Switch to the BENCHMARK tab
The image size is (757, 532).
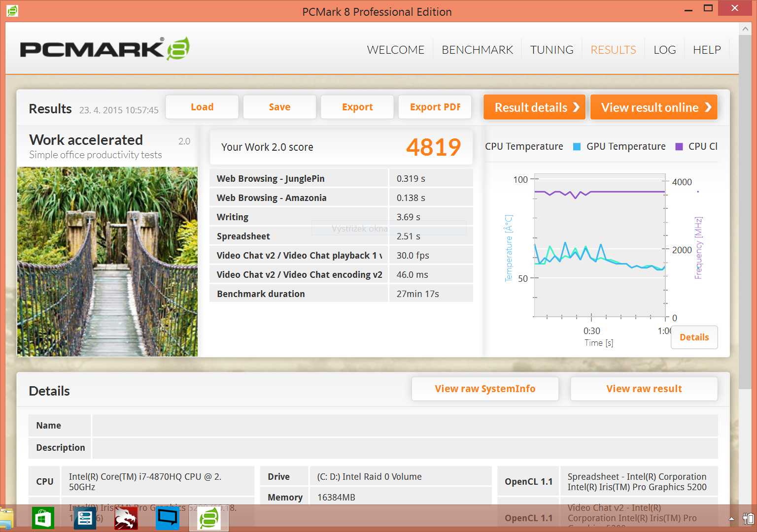[477, 50]
